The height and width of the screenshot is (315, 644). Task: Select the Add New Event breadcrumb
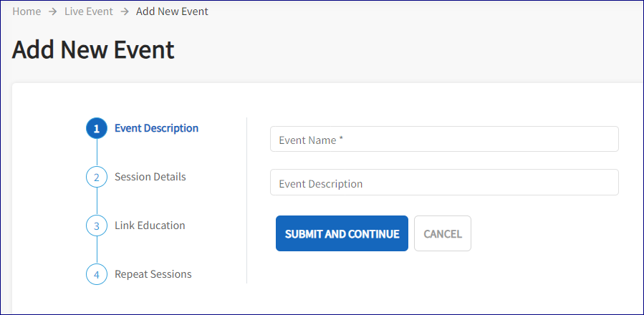coord(172,11)
